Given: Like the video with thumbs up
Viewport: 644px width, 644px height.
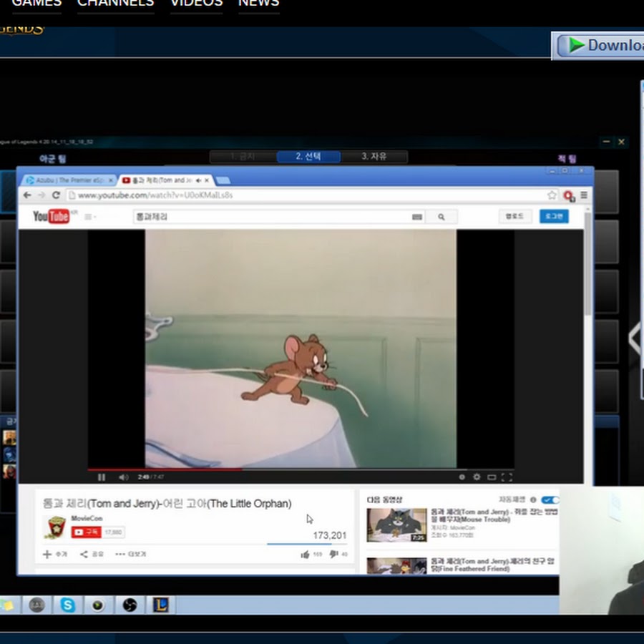Looking at the screenshot, I should pyautogui.click(x=305, y=555).
